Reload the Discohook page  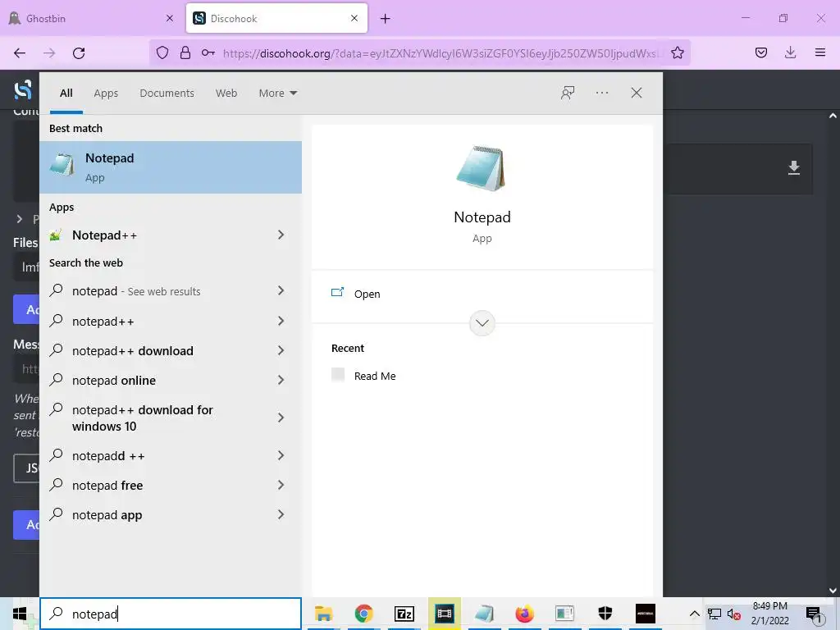(x=79, y=52)
